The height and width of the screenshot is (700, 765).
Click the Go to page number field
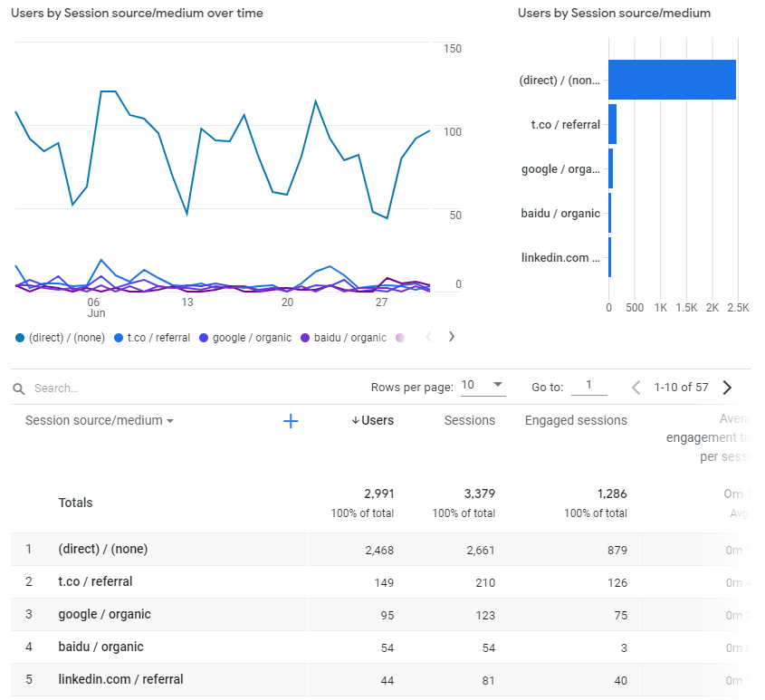(x=588, y=385)
